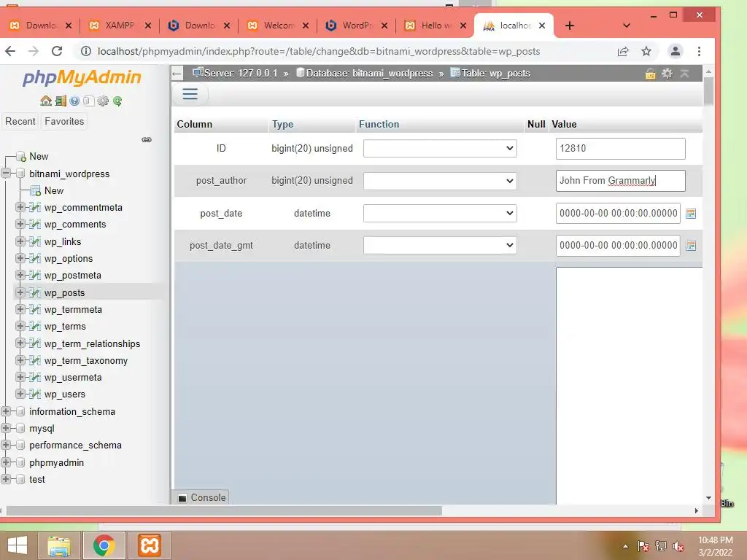Viewport: 747px width, 560px height.
Task: Click the browser reload button
Action: 57,51
